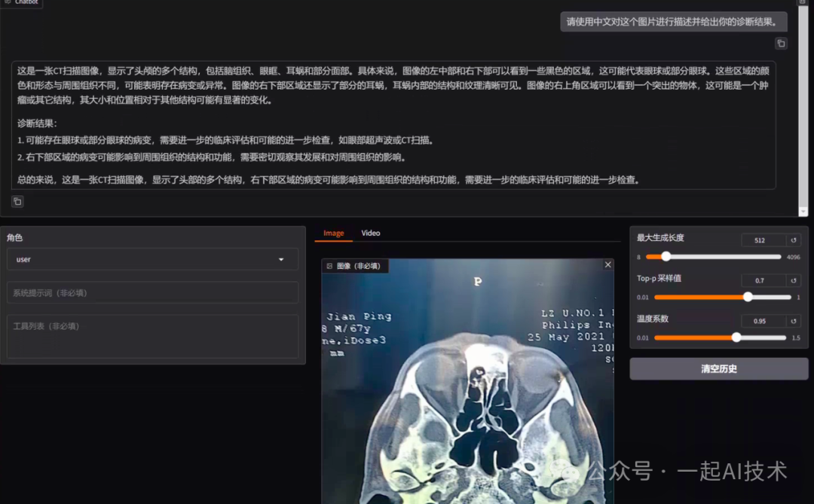Remove the uploaded CT image with the X
814x504 pixels.
click(607, 264)
